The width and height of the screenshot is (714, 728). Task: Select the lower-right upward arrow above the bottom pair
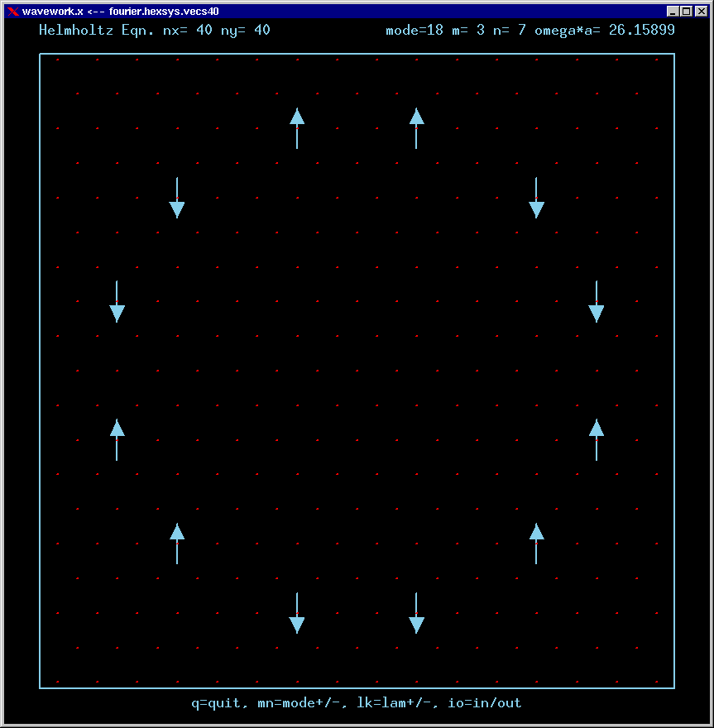(536, 543)
